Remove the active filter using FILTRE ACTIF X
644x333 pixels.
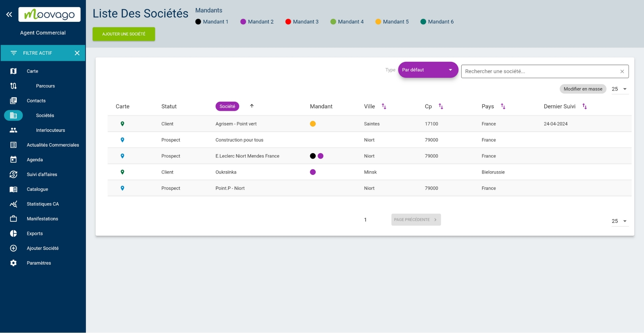77,53
